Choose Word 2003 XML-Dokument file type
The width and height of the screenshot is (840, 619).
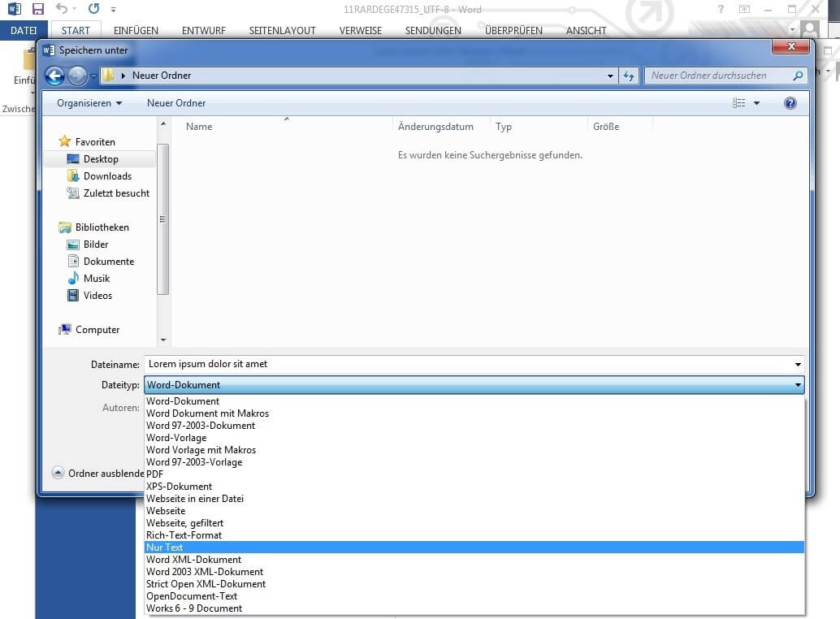tap(474, 572)
